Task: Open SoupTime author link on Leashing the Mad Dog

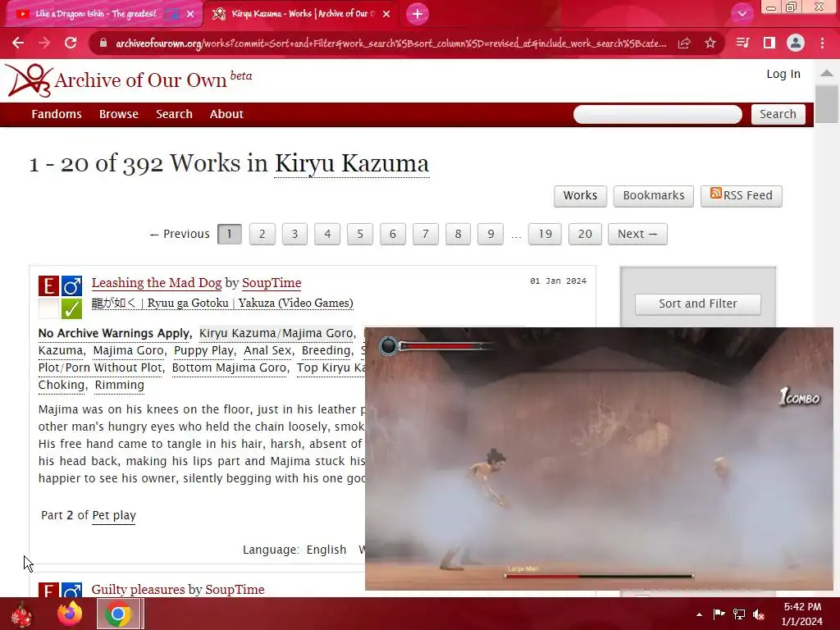Action: point(272,283)
